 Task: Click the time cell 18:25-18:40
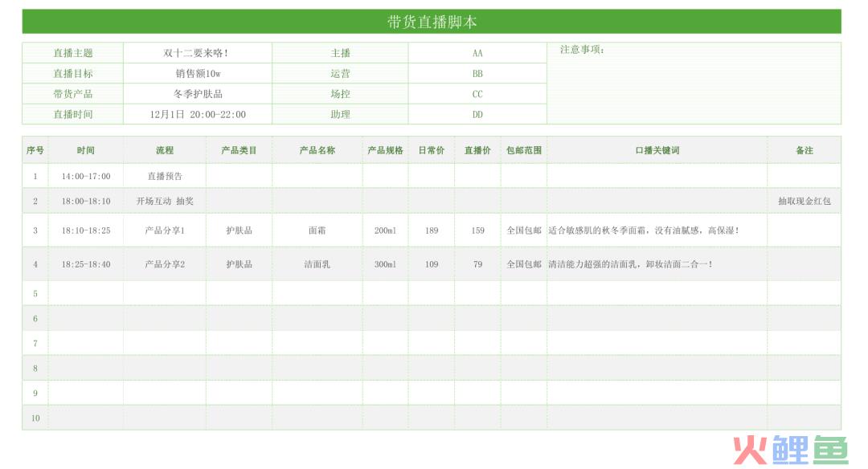click(x=86, y=263)
